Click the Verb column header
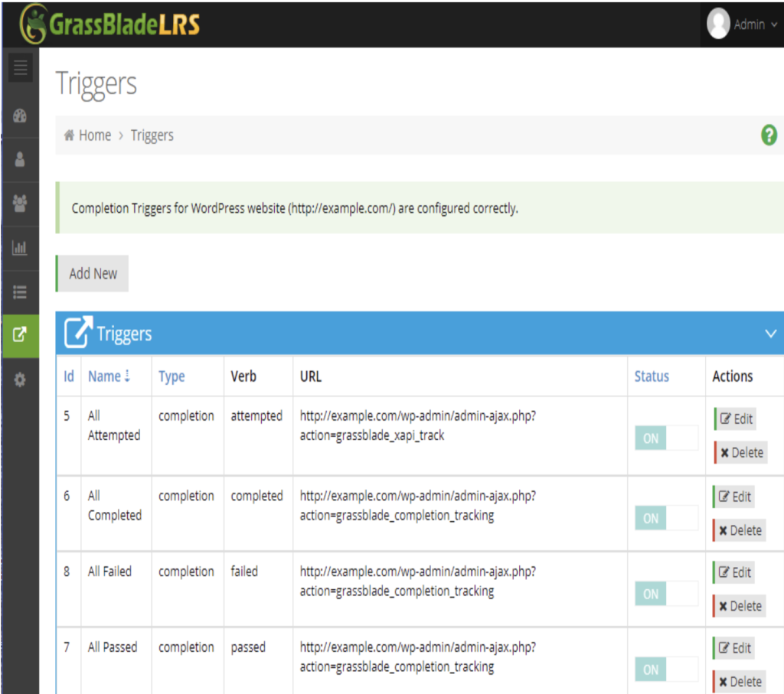Viewport: 784px width, 694px height. (x=243, y=376)
